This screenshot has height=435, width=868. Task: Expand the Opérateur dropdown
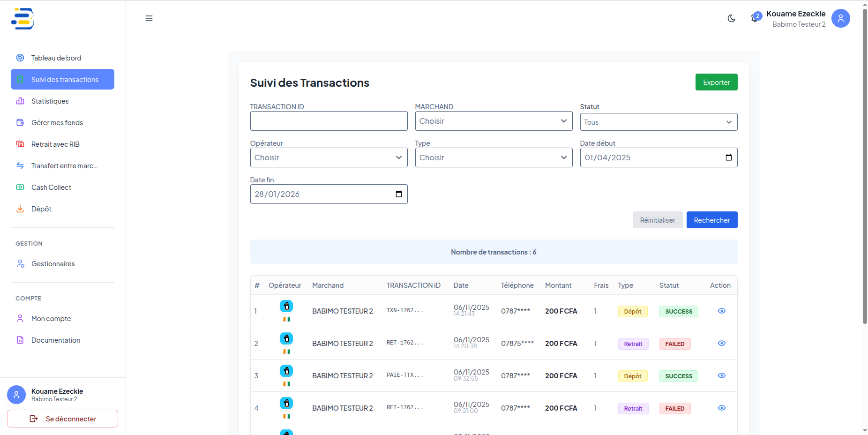(x=329, y=157)
